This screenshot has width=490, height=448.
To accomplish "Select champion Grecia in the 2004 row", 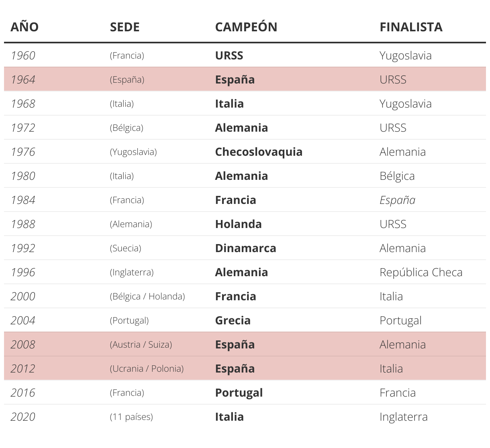I will point(233,320).
